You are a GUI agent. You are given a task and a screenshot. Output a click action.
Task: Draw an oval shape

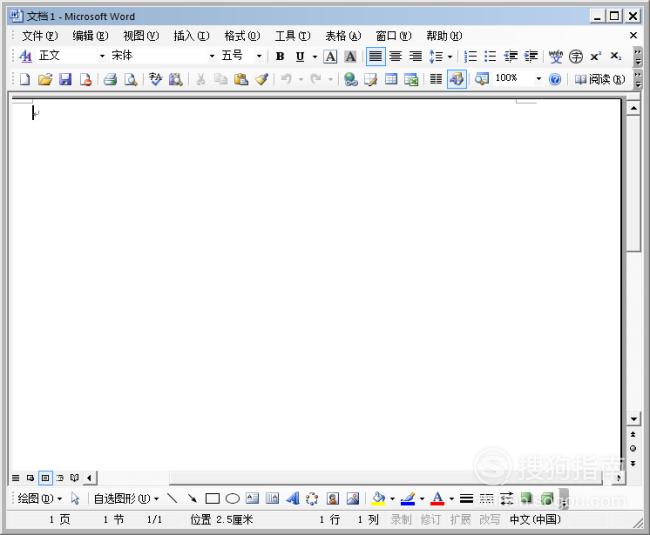[233, 498]
